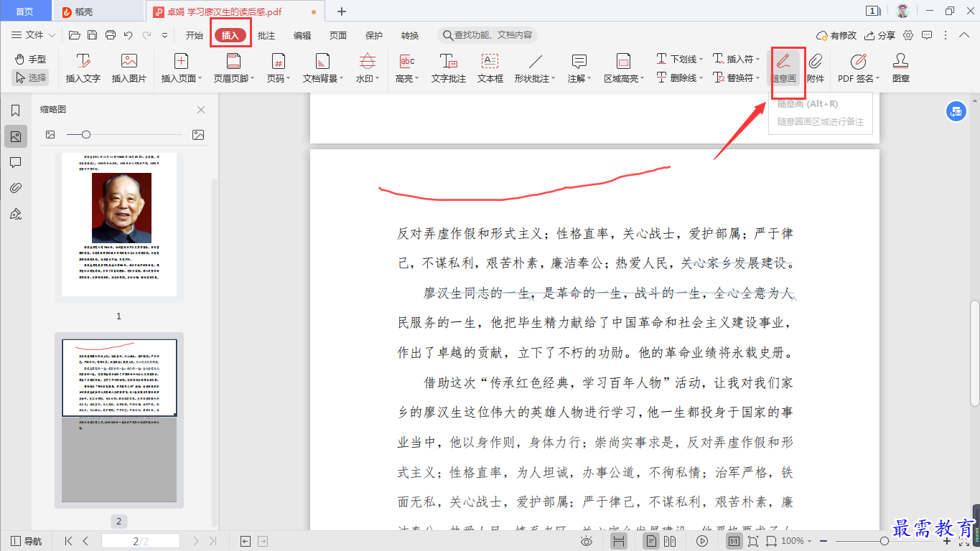Click the enlarge thumbnails icon

[198, 135]
